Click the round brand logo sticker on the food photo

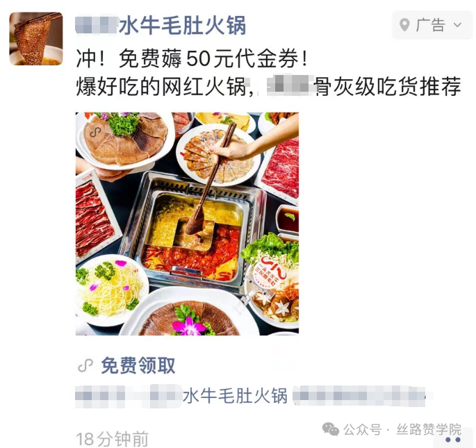[270, 269]
